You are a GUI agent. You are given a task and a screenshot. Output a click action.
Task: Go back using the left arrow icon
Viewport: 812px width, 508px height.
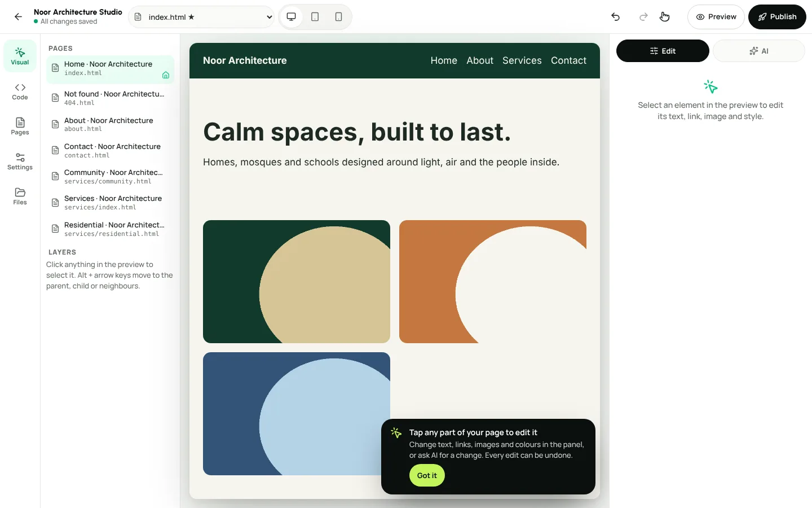pos(18,17)
